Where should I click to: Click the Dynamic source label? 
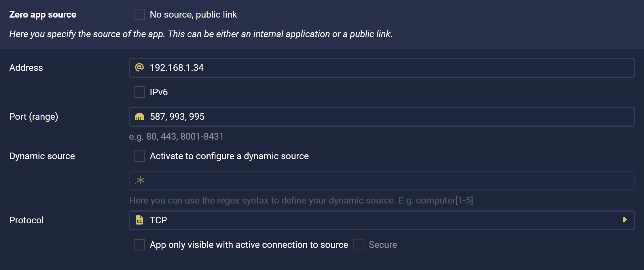[x=42, y=156]
